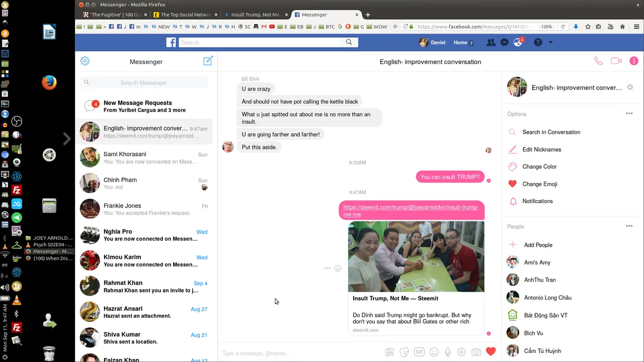
Task: Expand the Options section three-dot menu
Action: (629, 114)
